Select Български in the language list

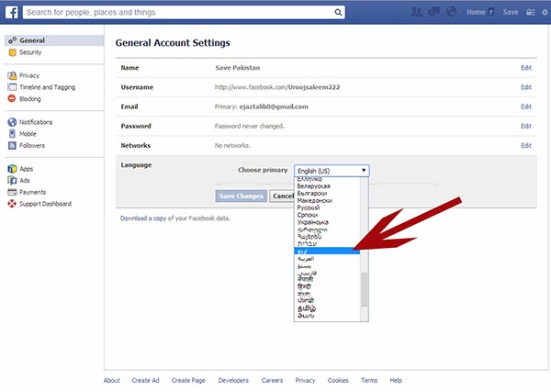coord(312,193)
